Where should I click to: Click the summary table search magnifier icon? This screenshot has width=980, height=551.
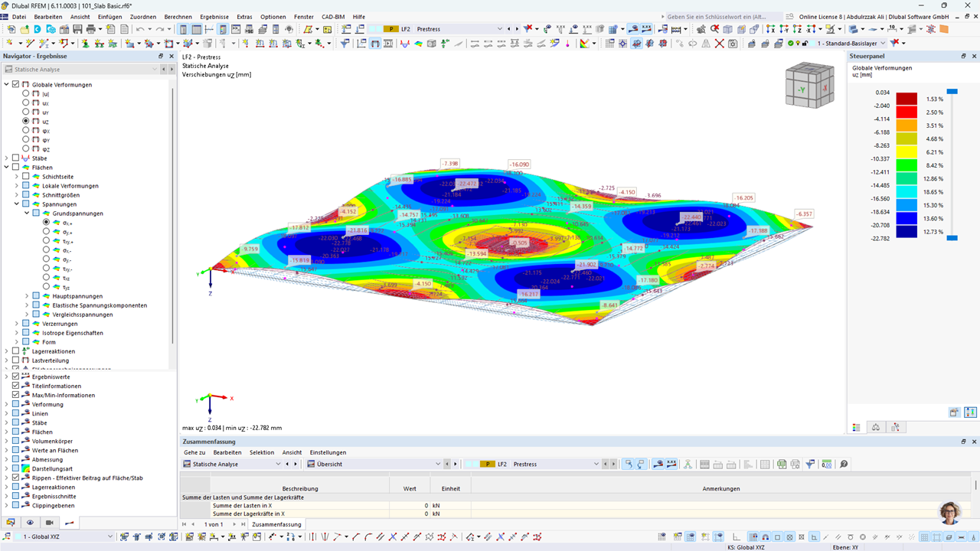point(844,464)
